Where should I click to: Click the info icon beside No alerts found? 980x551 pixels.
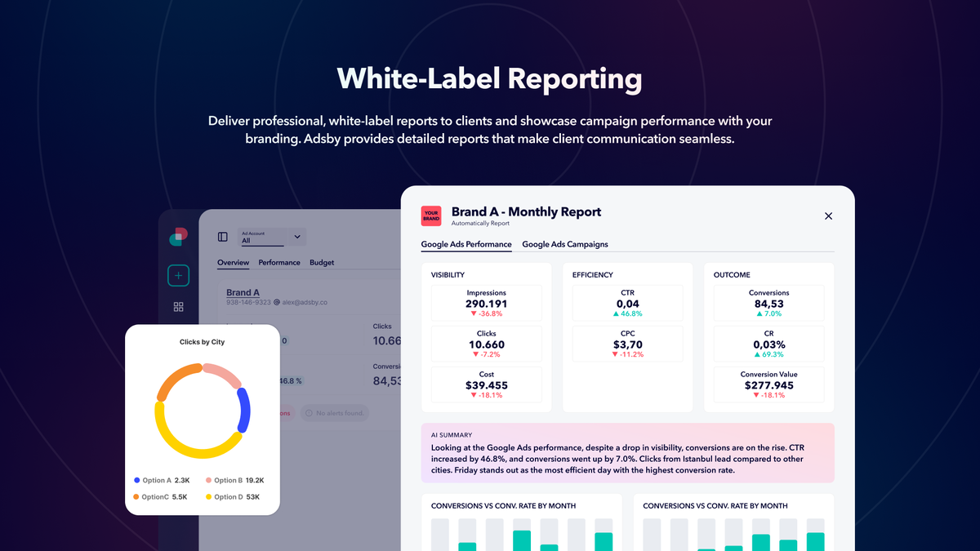310,413
